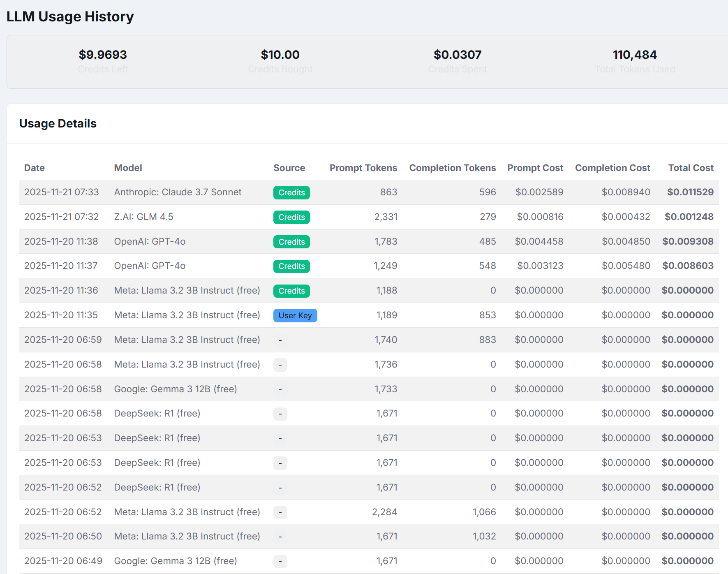This screenshot has width=728, height=574.
Task: Select date 2025-11-20 11:35
Action: [x=61, y=315]
